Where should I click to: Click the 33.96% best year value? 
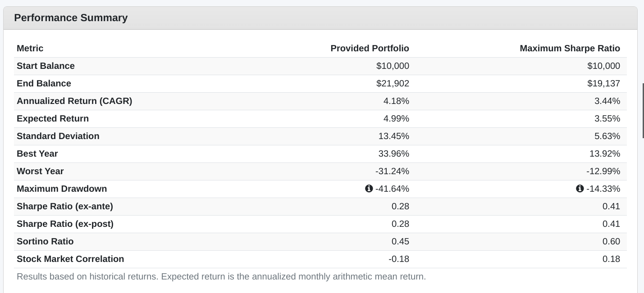tap(393, 153)
